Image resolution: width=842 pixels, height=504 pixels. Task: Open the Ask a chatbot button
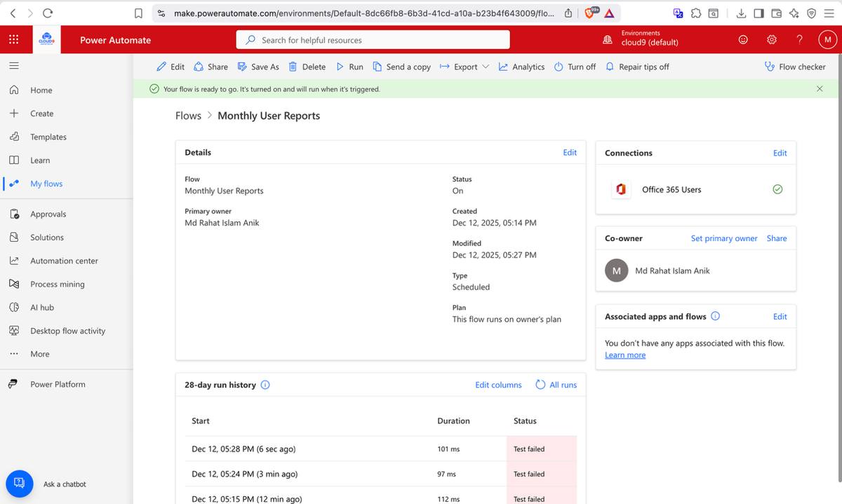[x=20, y=484]
